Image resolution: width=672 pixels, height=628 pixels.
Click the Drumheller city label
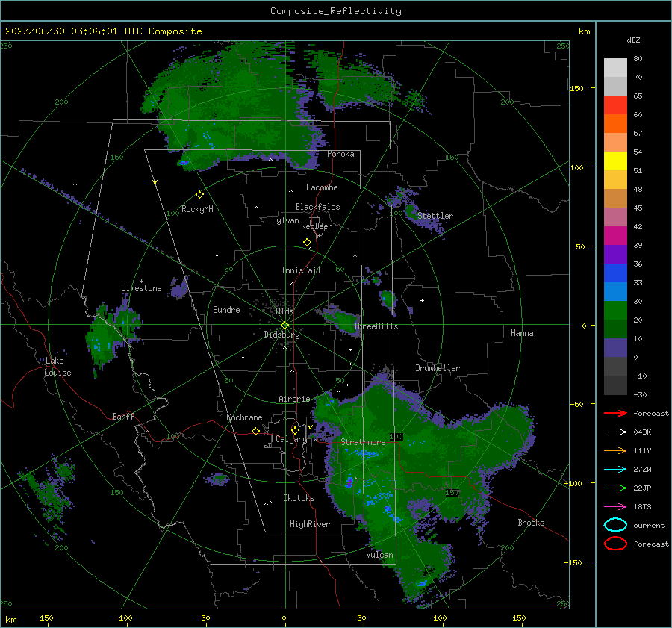coord(438,368)
